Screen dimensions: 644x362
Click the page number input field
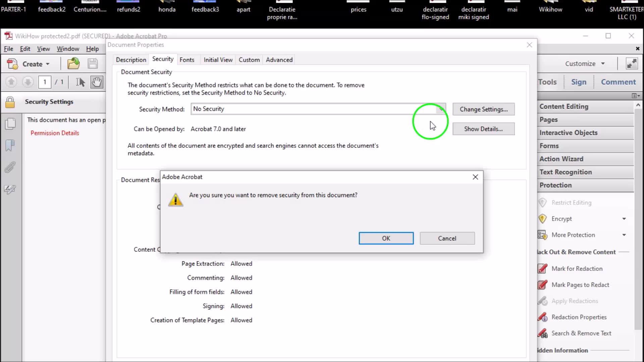[x=45, y=82]
